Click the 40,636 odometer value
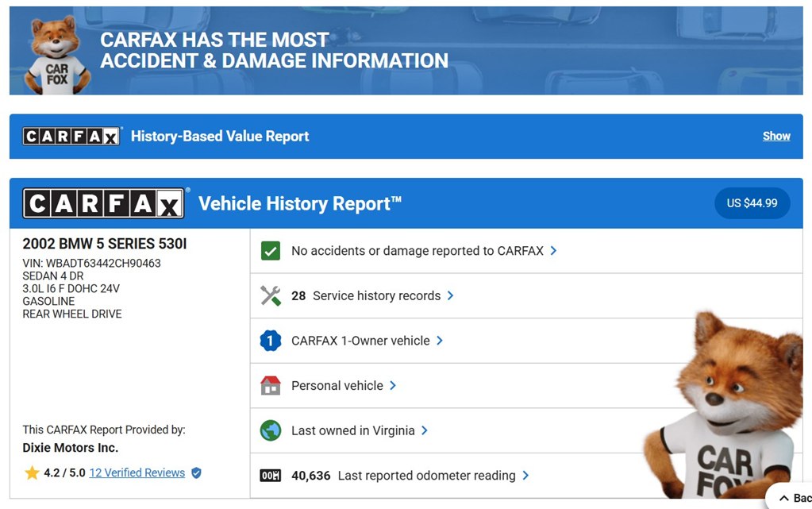This screenshot has height=509, width=812. point(310,476)
